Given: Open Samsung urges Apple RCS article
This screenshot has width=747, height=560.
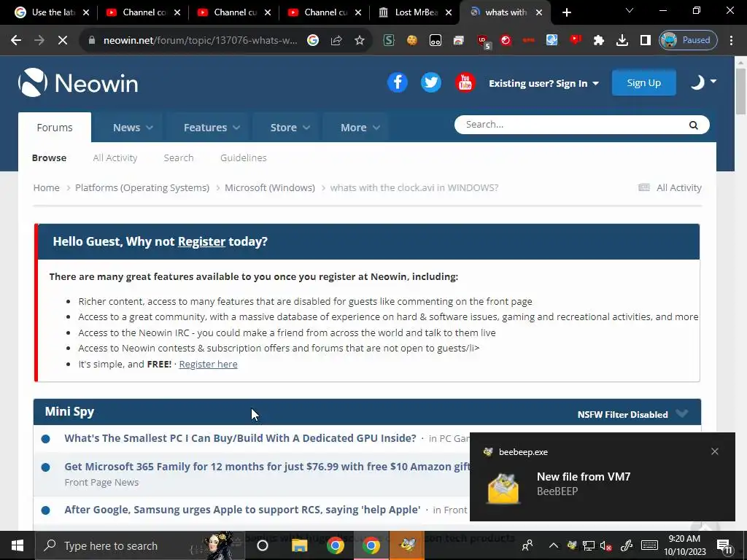Looking at the screenshot, I should click(242, 510).
